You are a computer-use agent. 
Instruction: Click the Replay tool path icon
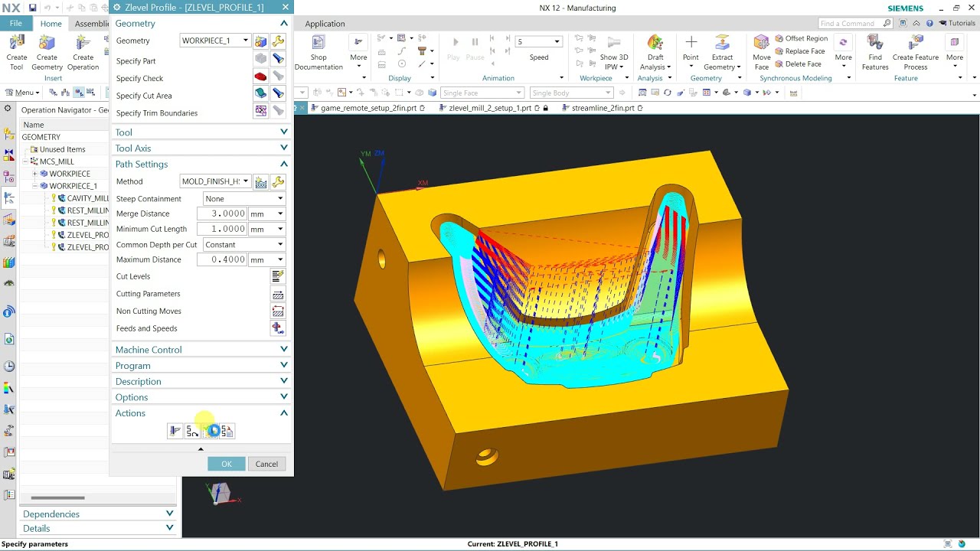click(192, 431)
